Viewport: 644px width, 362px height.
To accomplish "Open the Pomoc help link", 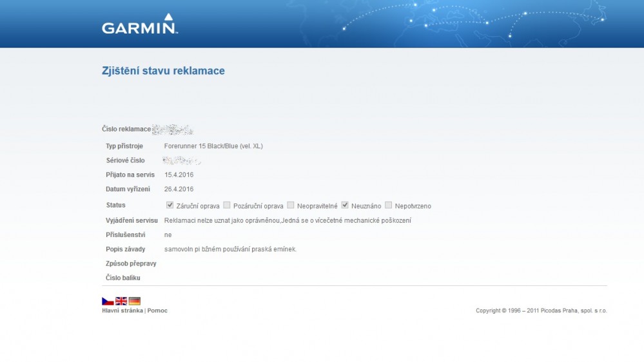I will (157, 310).
